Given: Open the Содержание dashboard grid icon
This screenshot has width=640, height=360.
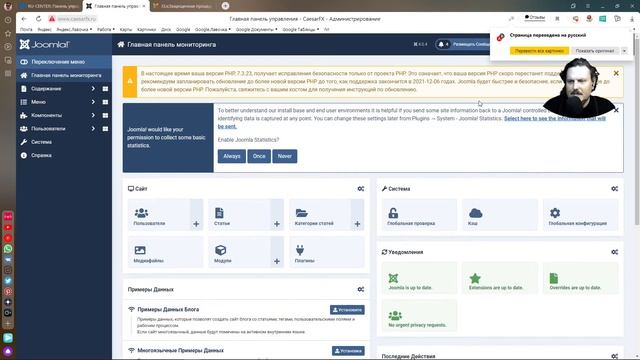Looking at the screenshot, I should [105, 89].
